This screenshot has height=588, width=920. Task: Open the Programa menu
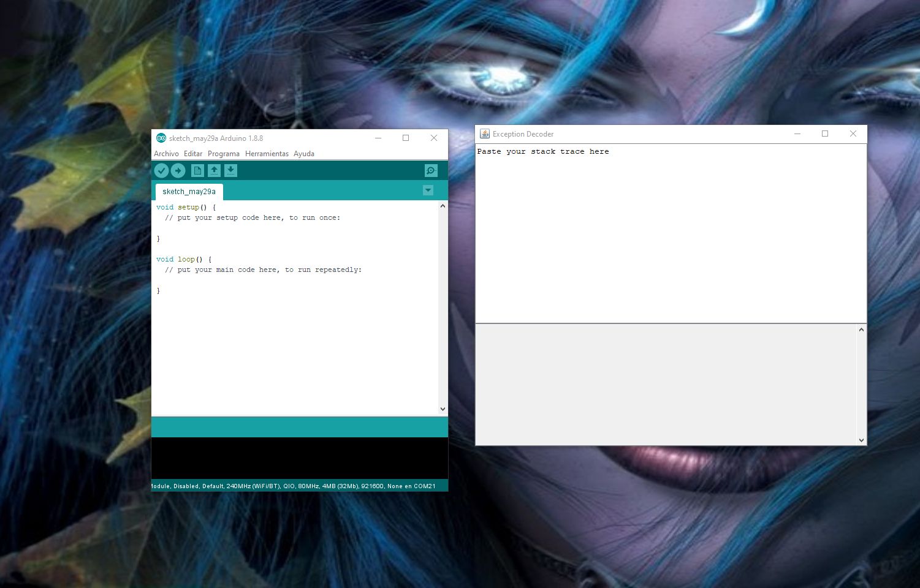click(223, 153)
